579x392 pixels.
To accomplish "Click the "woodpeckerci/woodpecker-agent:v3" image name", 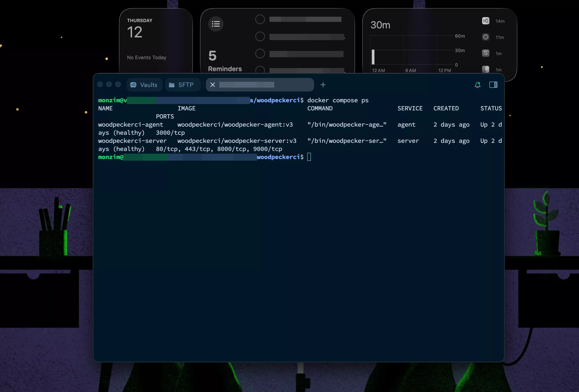I will (235, 125).
